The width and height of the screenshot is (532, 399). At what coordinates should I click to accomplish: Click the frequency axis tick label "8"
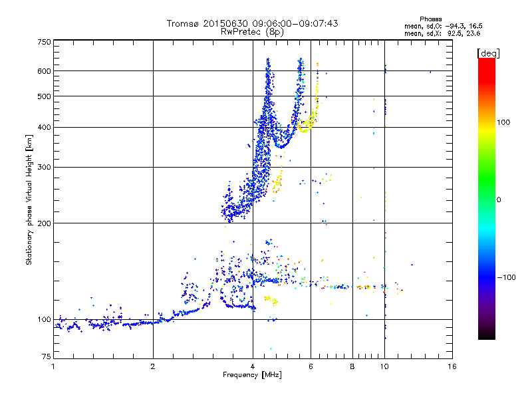(352, 367)
